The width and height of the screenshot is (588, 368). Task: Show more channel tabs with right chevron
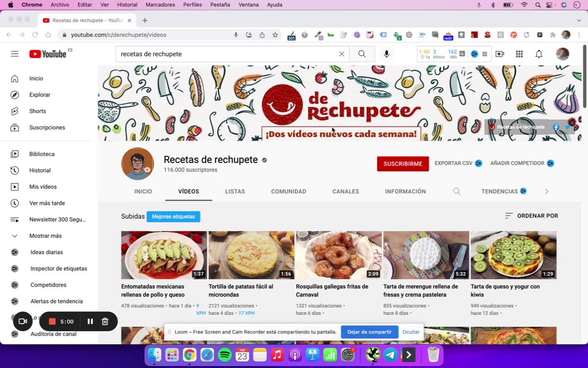(x=547, y=192)
